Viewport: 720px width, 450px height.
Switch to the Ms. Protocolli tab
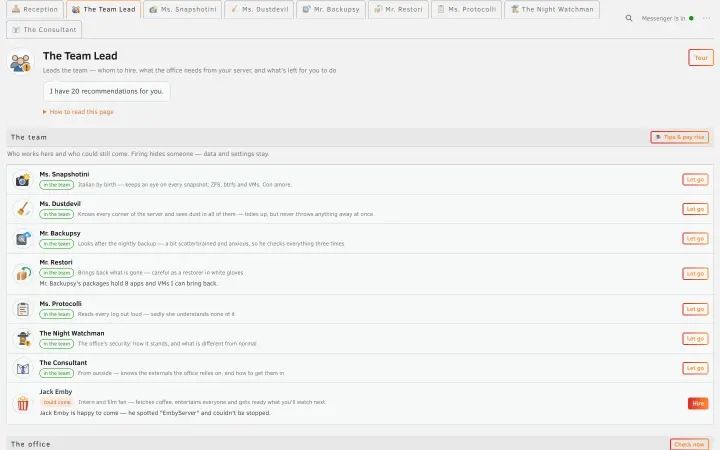466,9
